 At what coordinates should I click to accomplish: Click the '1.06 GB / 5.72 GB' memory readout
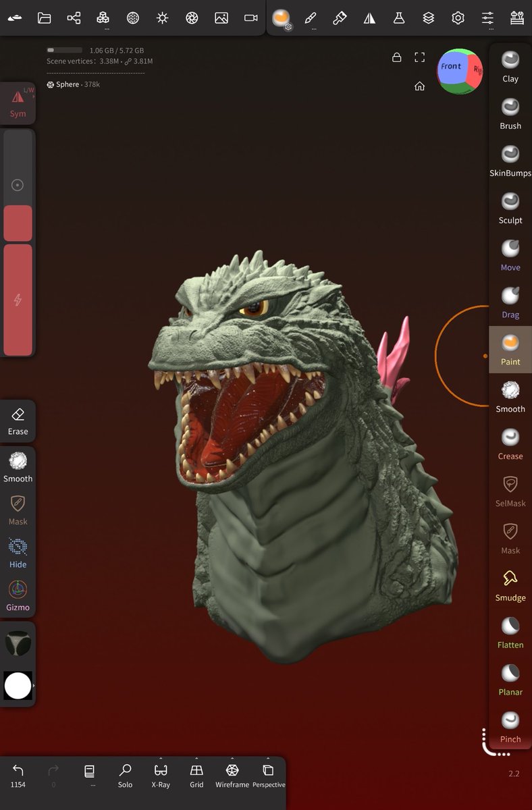coord(116,51)
